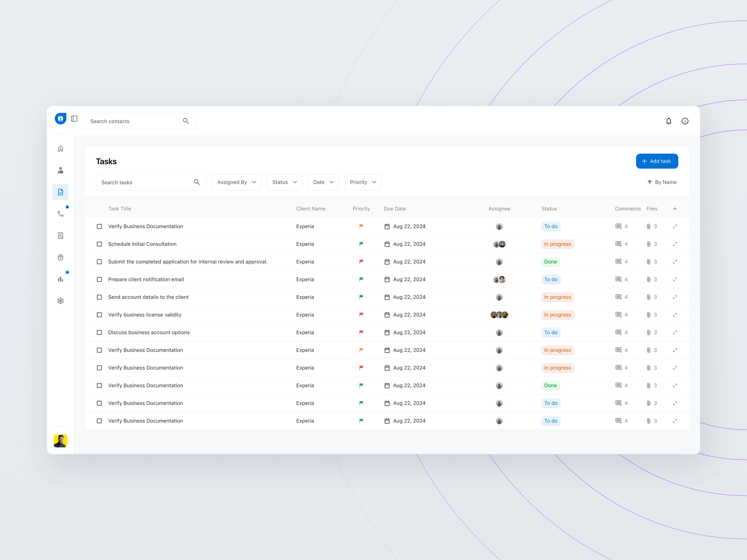Open the settings gear icon

coord(61,301)
